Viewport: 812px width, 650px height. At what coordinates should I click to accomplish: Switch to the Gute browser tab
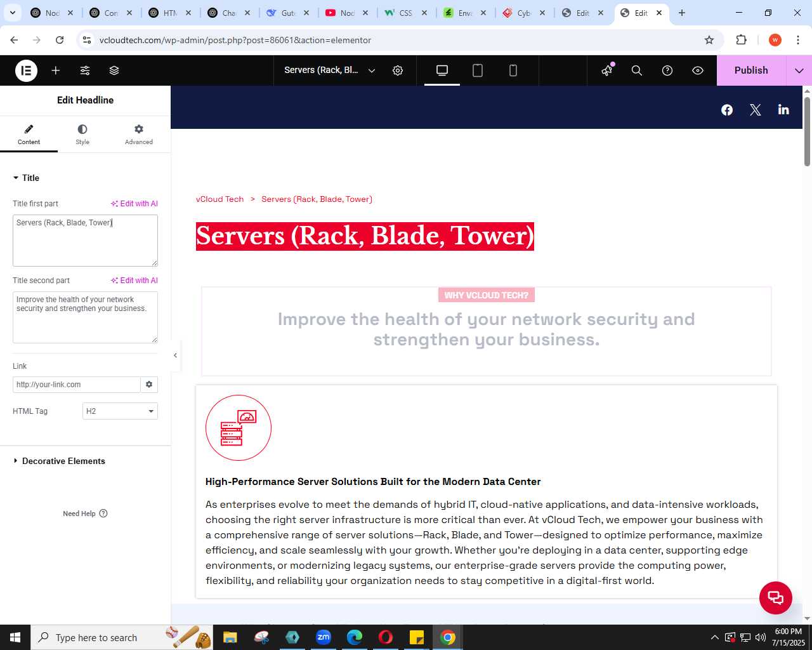(287, 13)
